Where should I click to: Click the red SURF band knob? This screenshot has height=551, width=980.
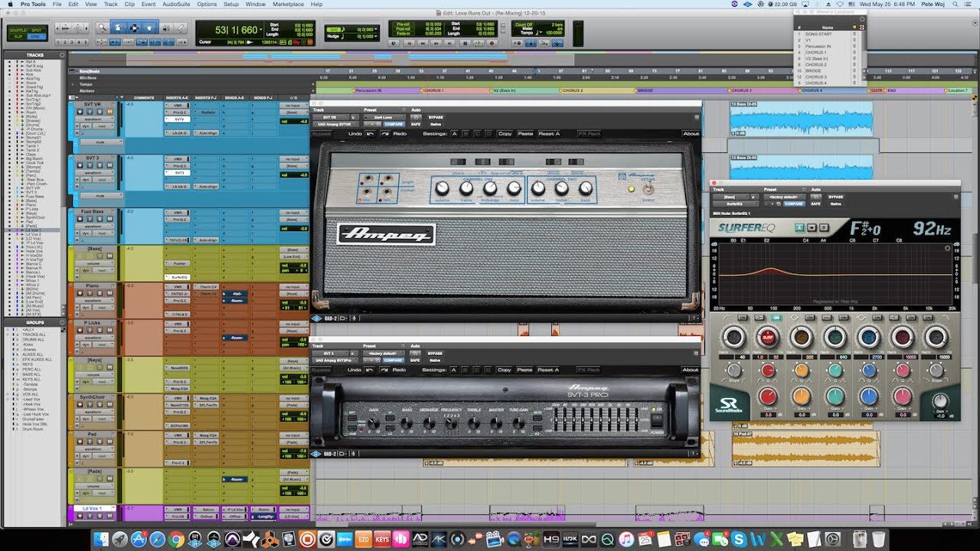pyautogui.click(x=766, y=337)
